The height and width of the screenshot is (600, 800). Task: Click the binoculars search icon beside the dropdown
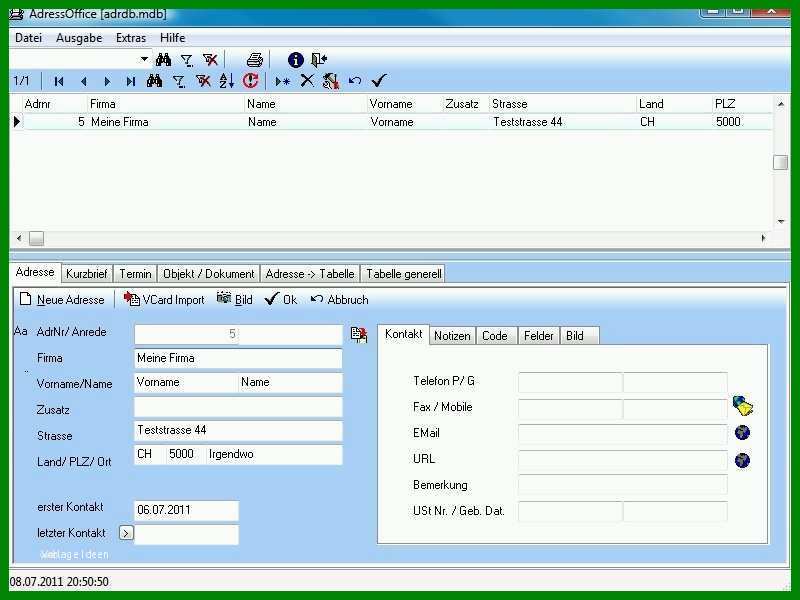(x=163, y=60)
